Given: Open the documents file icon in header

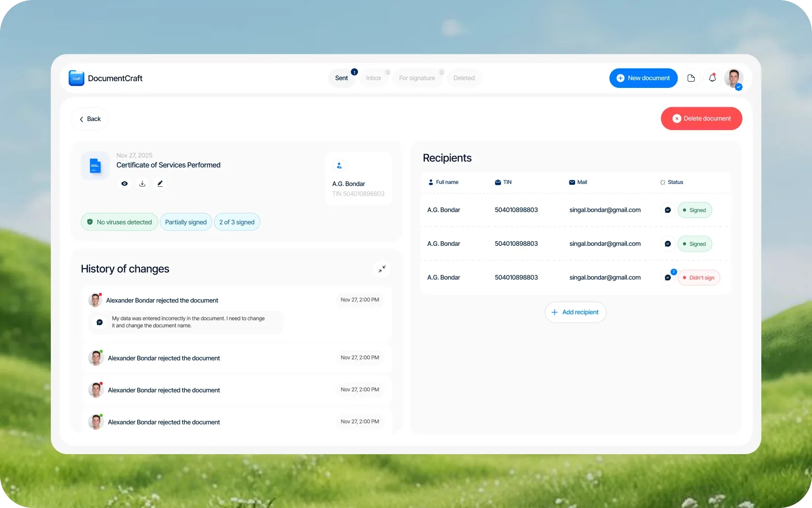Looking at the screenshot, I should coord(691,78).
